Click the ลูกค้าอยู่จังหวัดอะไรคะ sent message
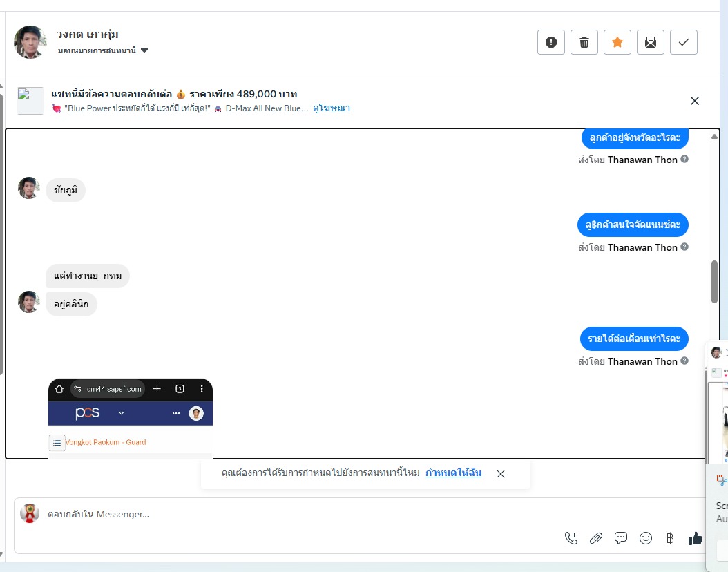 click(x=635, y=138)
